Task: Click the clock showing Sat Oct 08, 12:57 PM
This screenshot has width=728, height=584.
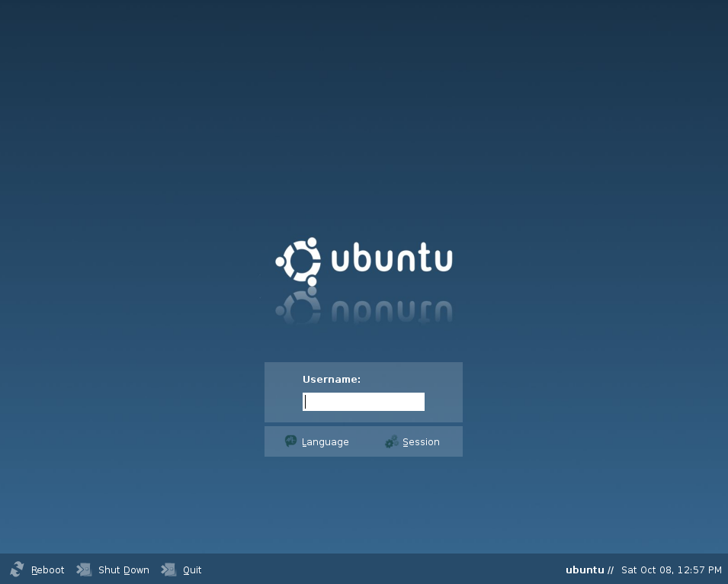Action: point(672,570)
